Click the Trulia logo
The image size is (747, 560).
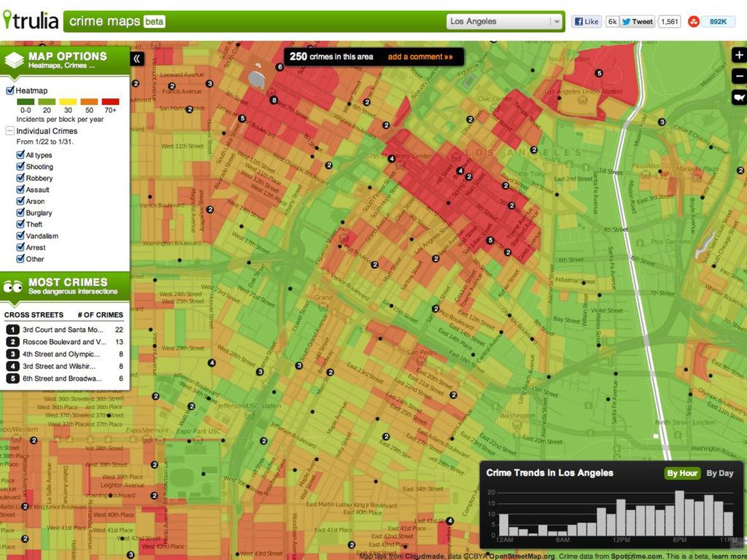pos(31,20)
